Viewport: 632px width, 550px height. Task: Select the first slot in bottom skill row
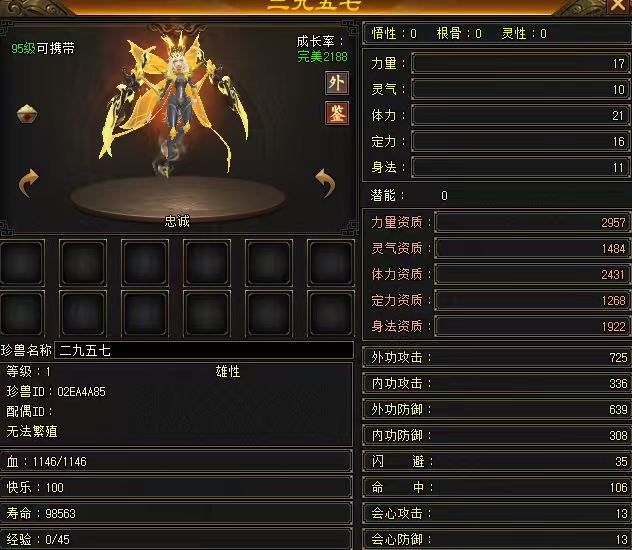tap(22, 313)
